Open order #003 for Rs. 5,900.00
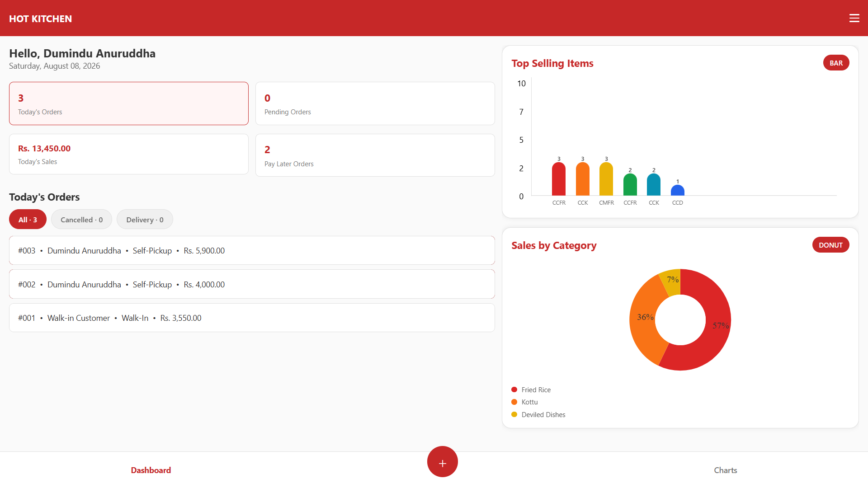 click(252, 250)
